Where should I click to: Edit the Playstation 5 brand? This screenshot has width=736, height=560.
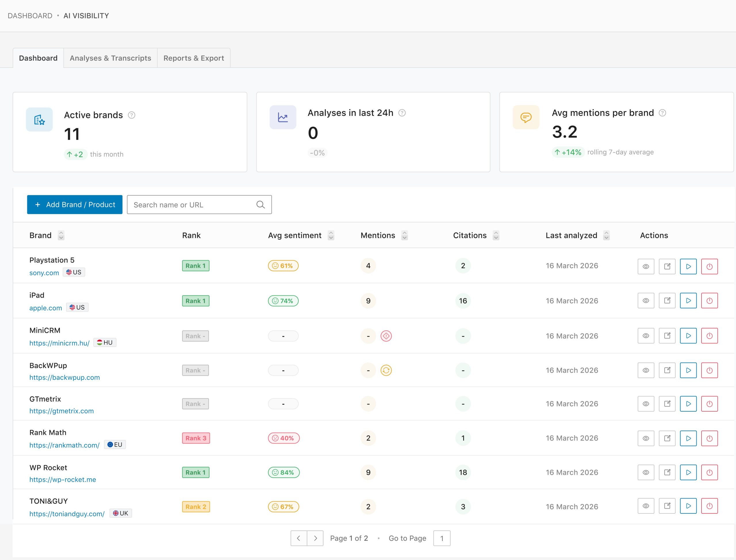(667, 266)
